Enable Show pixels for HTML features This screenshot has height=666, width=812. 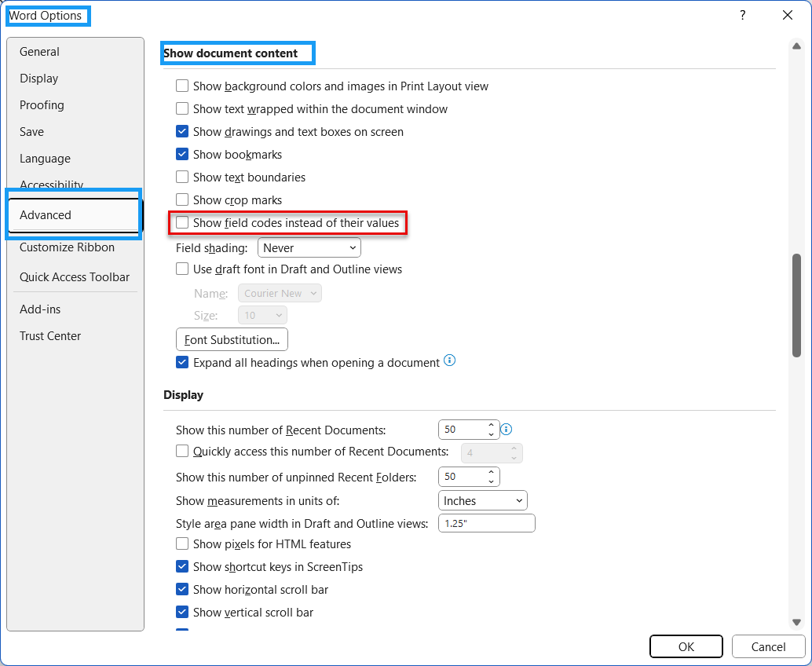(182, 543)
